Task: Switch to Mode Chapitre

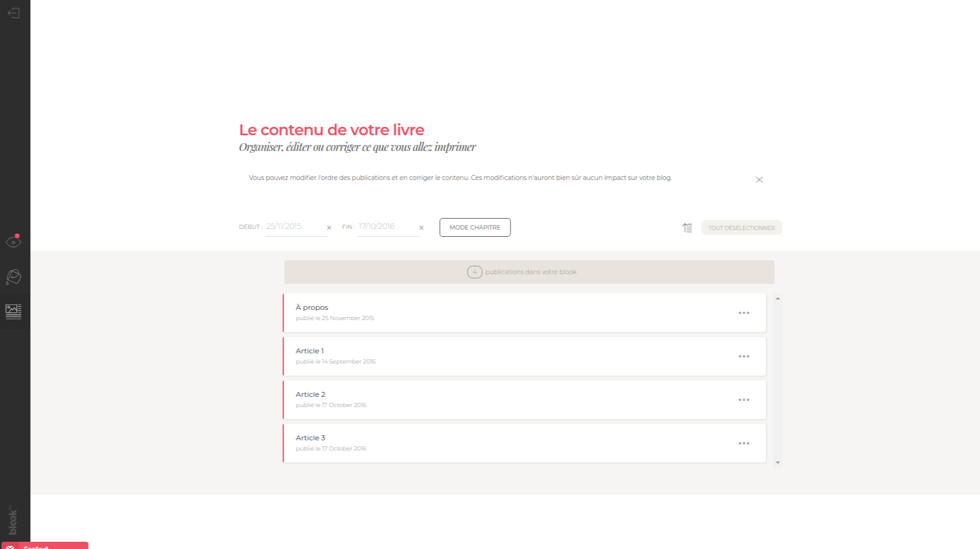Action: 475,228
